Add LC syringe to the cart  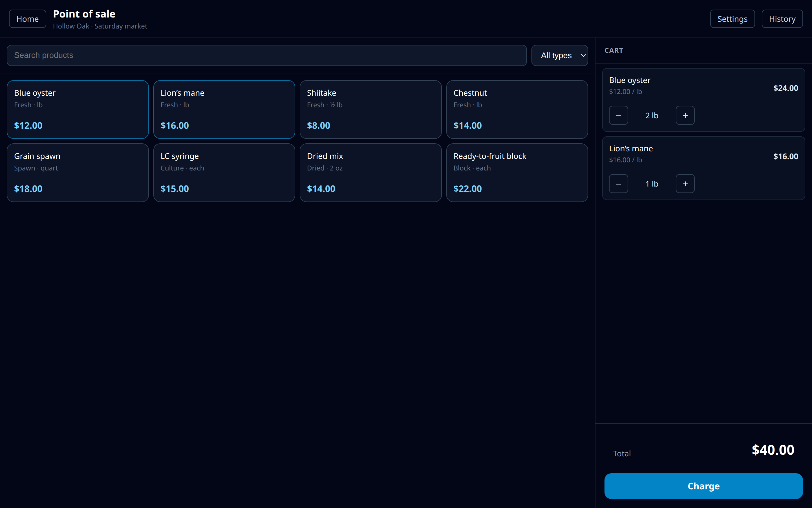coord(224,173)
